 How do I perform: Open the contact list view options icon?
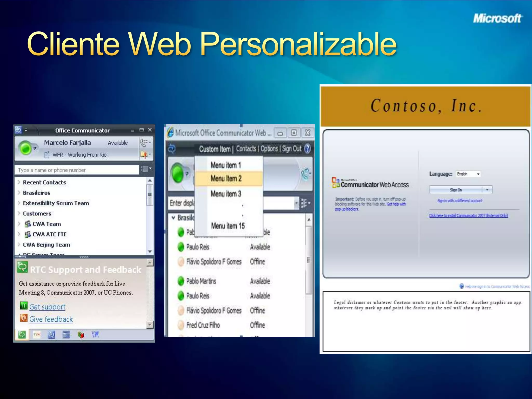click(146, 169)
